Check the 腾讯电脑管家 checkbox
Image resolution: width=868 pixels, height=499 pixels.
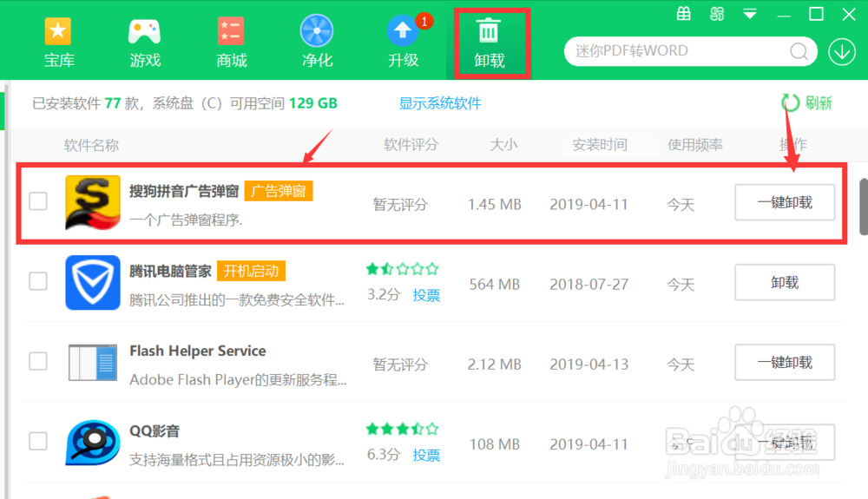click(38, 281)
